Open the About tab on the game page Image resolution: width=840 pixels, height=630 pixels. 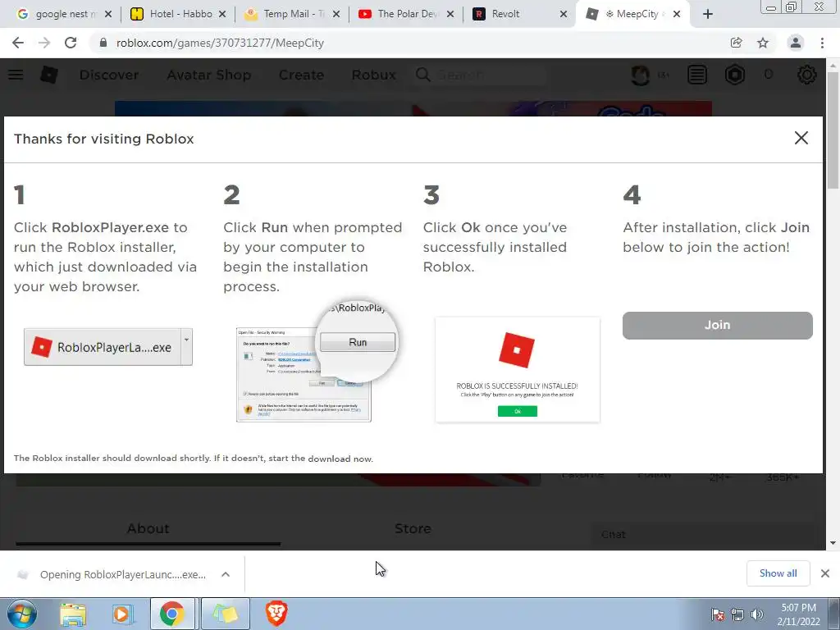pos(148,529)
